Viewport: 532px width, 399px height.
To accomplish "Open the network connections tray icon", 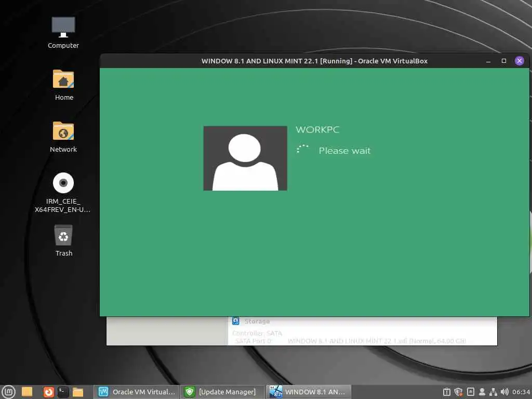I will [x=494, y=392].
